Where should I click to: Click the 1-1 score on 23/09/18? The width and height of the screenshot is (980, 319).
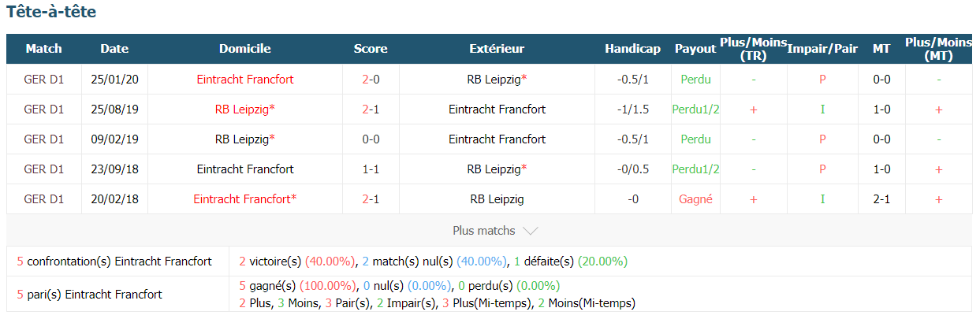coord(371,169)
